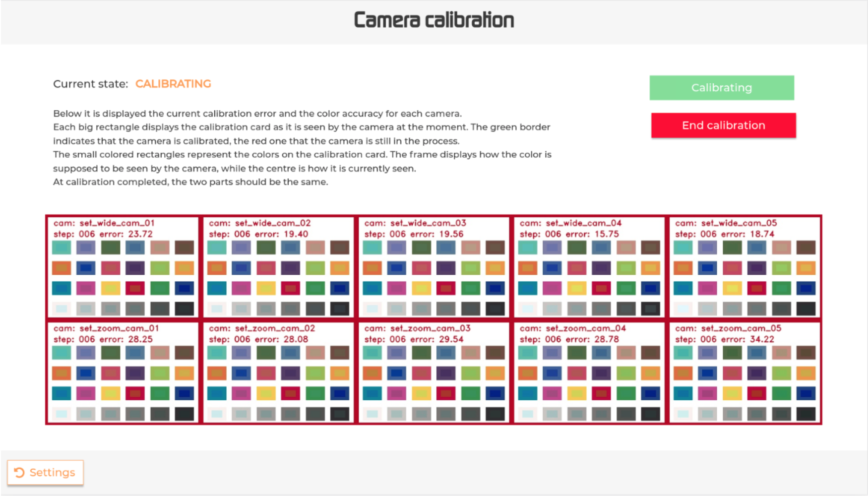Click the yellow swatch in set_wide_cam_03
868x496 pixels.
422,288
